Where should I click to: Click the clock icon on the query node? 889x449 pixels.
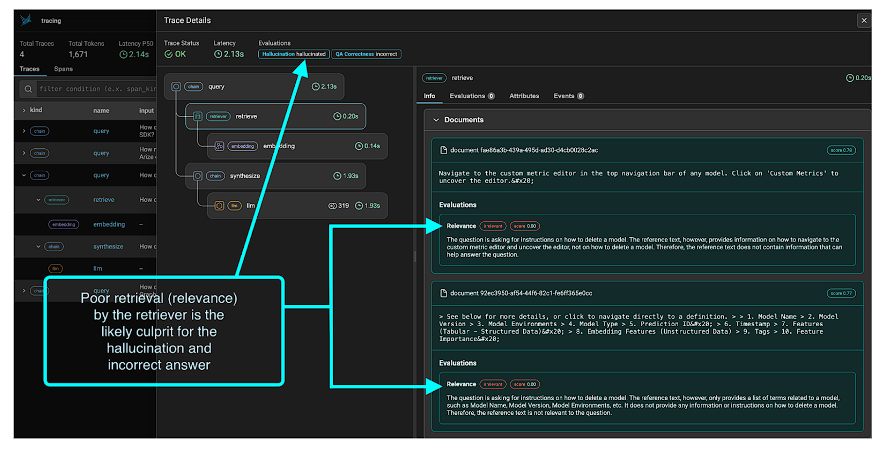316,87
